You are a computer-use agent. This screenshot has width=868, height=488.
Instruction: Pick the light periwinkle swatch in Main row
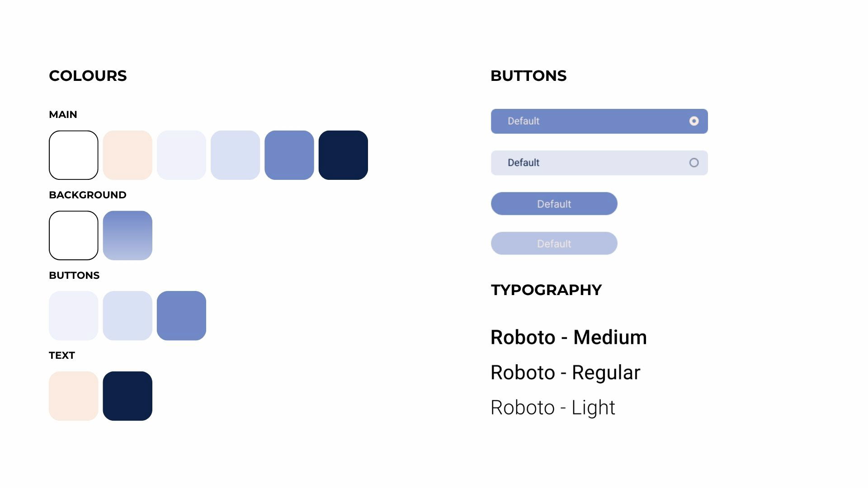click(x=235, y=155)
